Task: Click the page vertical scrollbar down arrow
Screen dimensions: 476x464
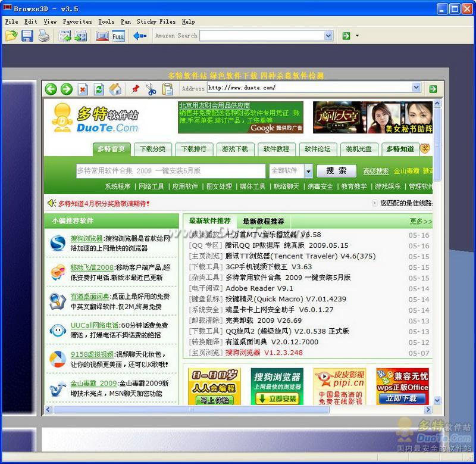Action: (x=437, y=401)
